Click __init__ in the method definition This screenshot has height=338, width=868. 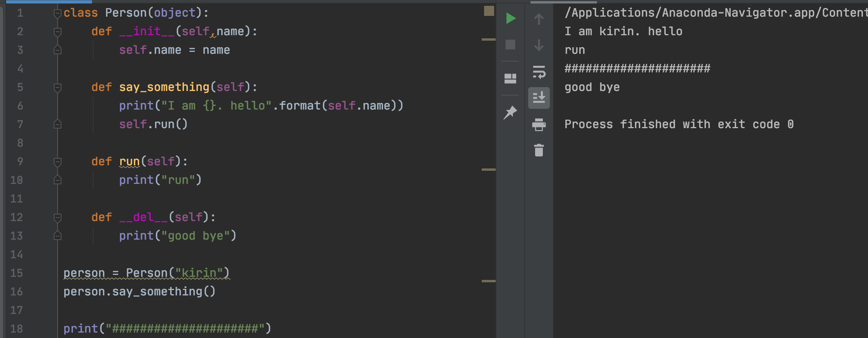(147, 31)
